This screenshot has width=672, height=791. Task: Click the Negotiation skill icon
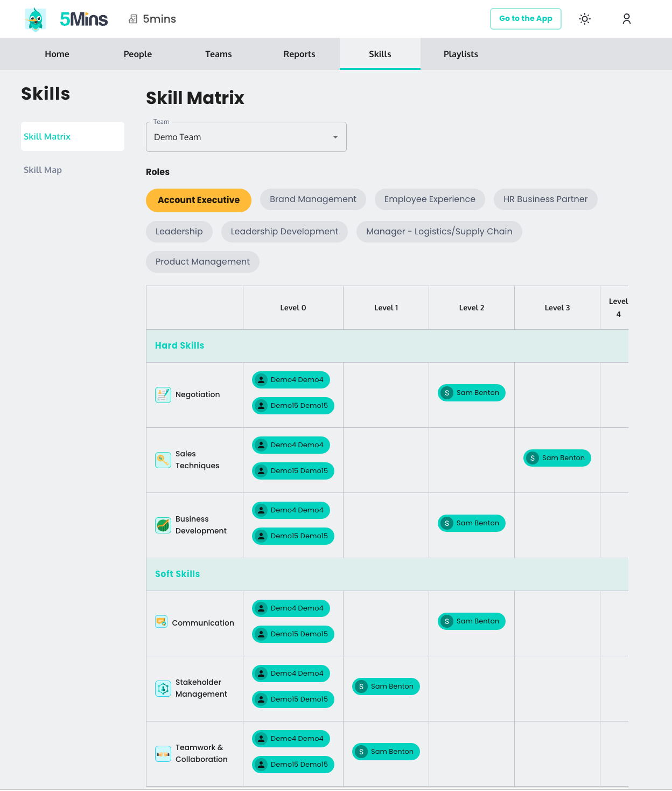tap(163, 395)
